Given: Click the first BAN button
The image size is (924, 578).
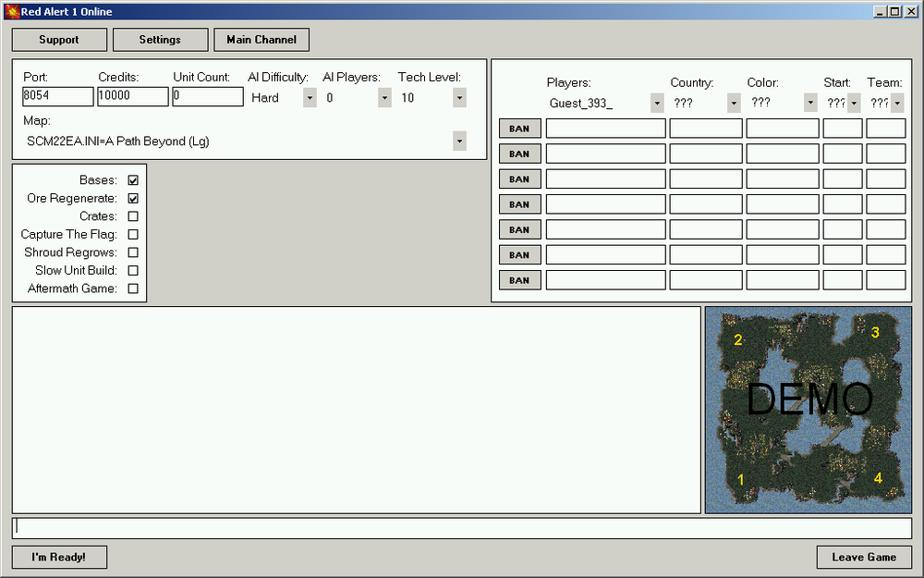Looking at the screenshot, I should click(x=519, y=128).
